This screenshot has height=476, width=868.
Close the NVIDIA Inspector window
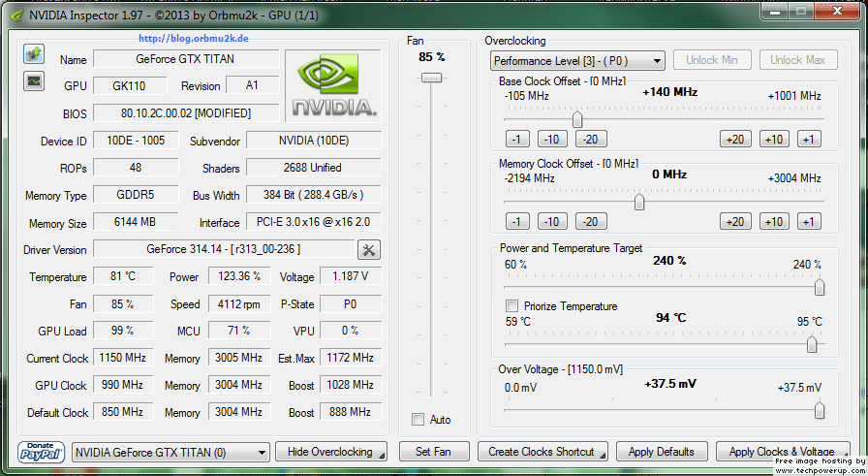[837, 12]
